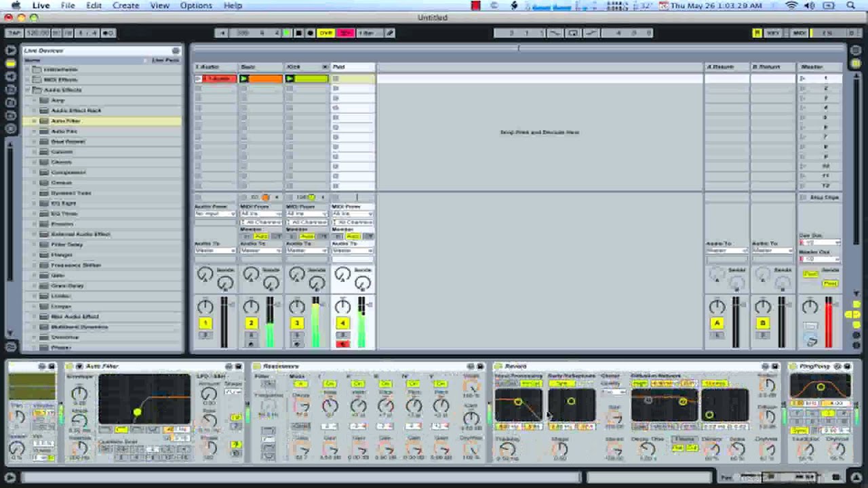Open the 1 Bar quantization menu

pos(370,33)
